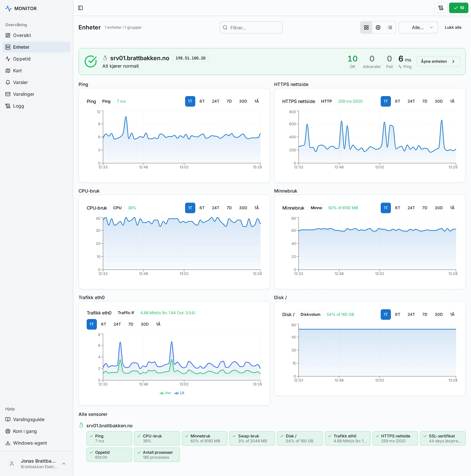Viewport: 471px width, 476px height.
Task: Select 1T range on Disk / chart
Action: [385, 314]
